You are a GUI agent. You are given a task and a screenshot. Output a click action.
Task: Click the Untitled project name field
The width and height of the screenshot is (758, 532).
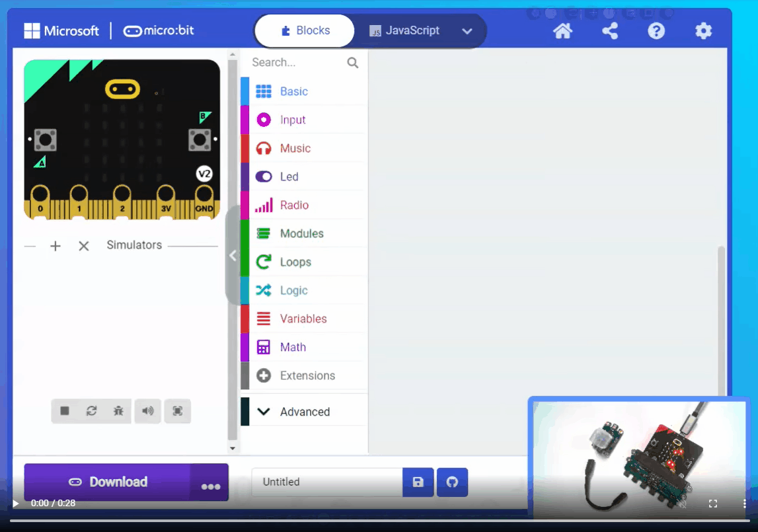(326, 482)
